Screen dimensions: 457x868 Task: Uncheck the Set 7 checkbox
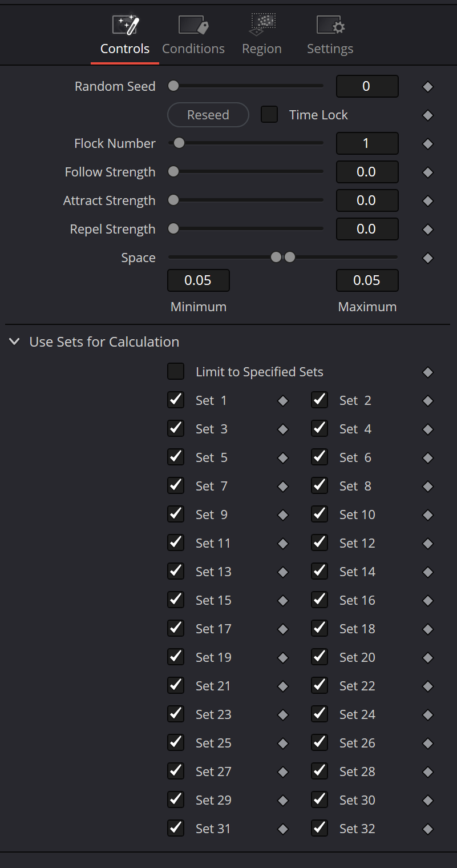point(176,486)
